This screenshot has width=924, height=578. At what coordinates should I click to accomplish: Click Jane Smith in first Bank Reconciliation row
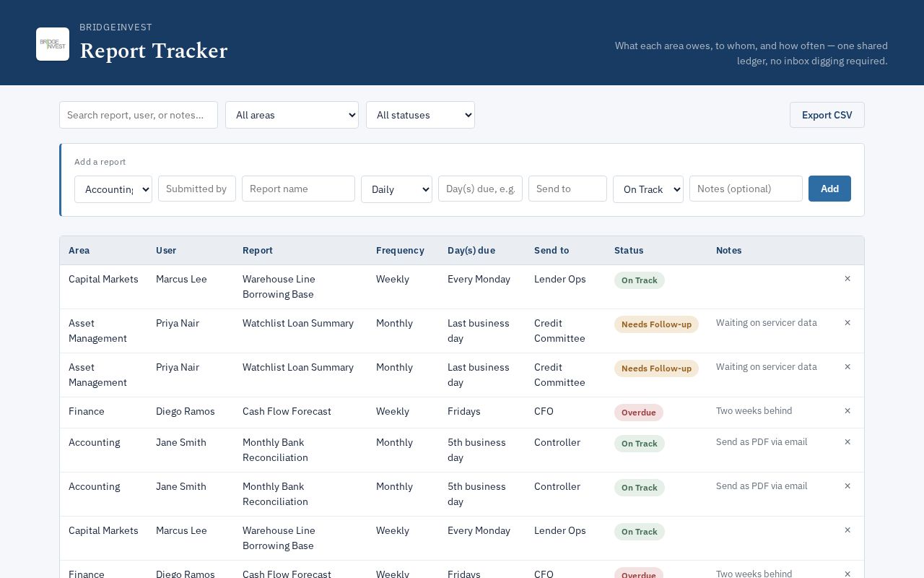[x=181, y=442]
